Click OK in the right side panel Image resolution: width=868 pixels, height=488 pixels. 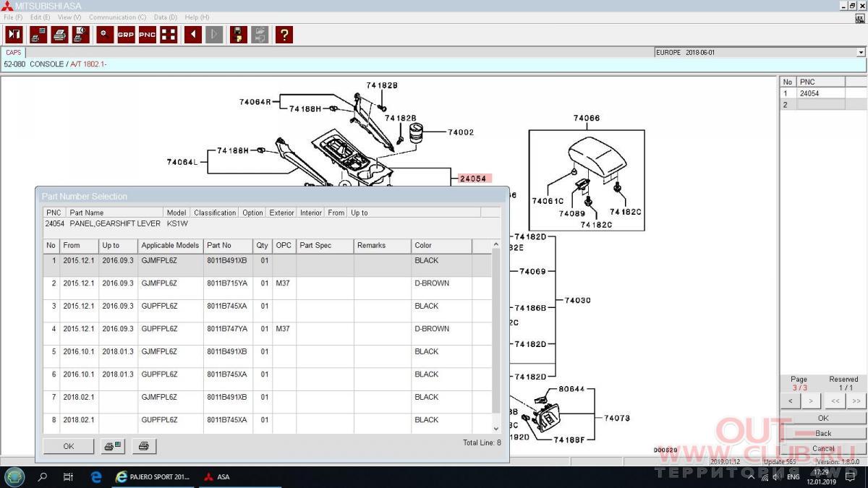(x=823, y=418)
